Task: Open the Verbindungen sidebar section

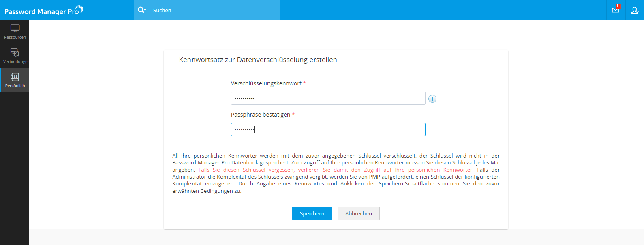Action: tap(15, 56)
